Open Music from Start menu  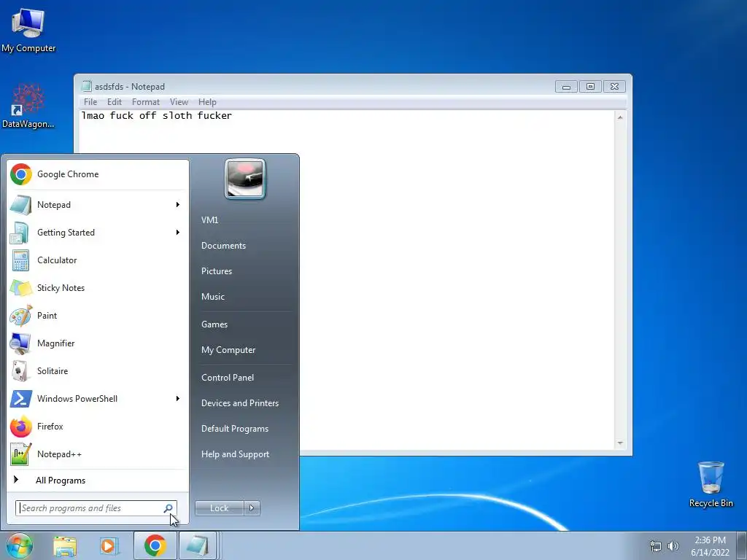(213, 297)
